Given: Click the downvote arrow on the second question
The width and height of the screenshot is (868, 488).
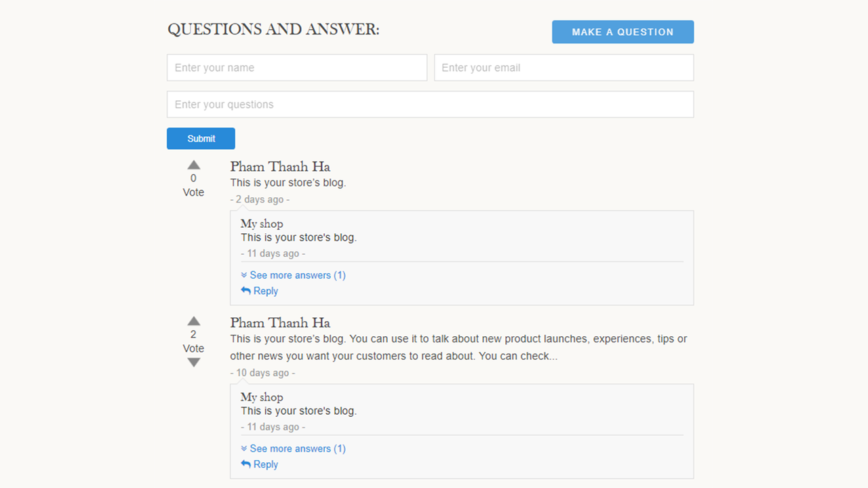Looking at the screenshot, I should pyautogui.click(x=193, y=362).
